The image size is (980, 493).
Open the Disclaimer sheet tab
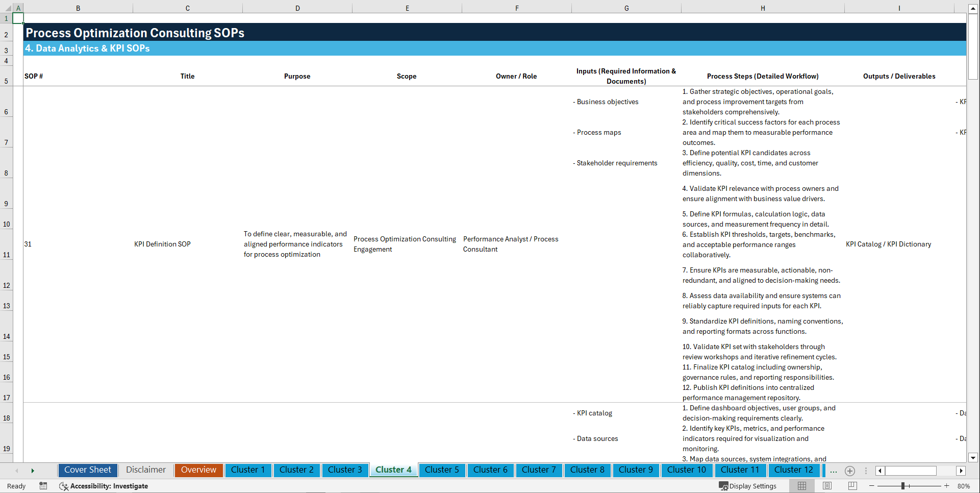tap(146, 470)
